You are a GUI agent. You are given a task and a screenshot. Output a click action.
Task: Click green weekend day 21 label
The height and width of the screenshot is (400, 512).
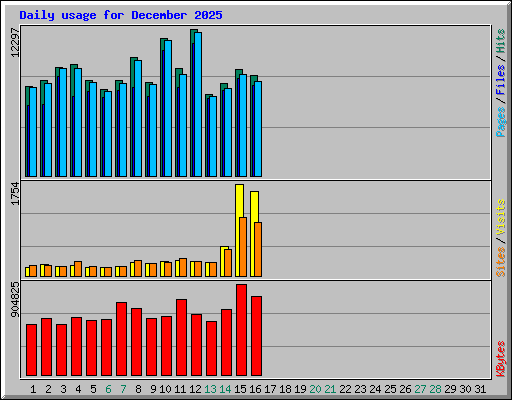(330, 389)
